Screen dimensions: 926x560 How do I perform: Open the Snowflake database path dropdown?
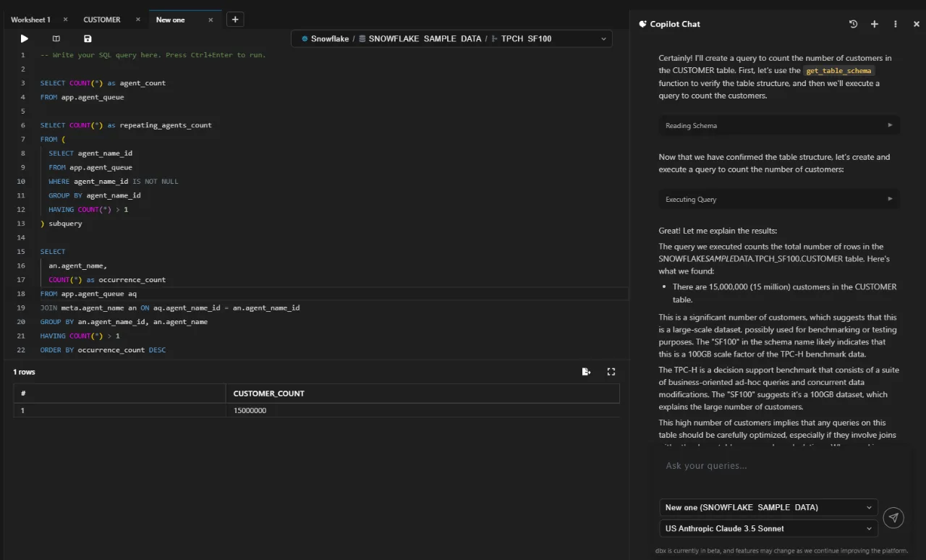point(451,38)
